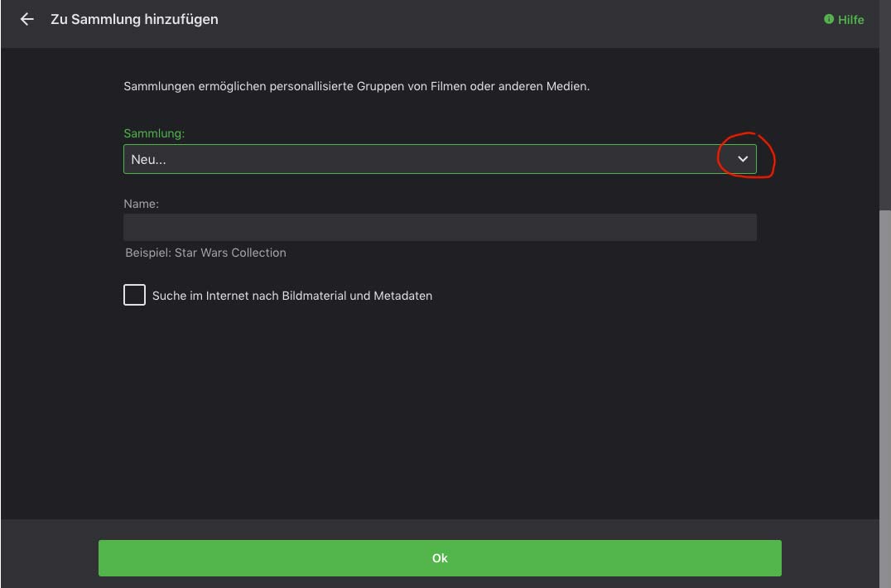Click the Neu... text in the Sammlung selector

(148, 160)
